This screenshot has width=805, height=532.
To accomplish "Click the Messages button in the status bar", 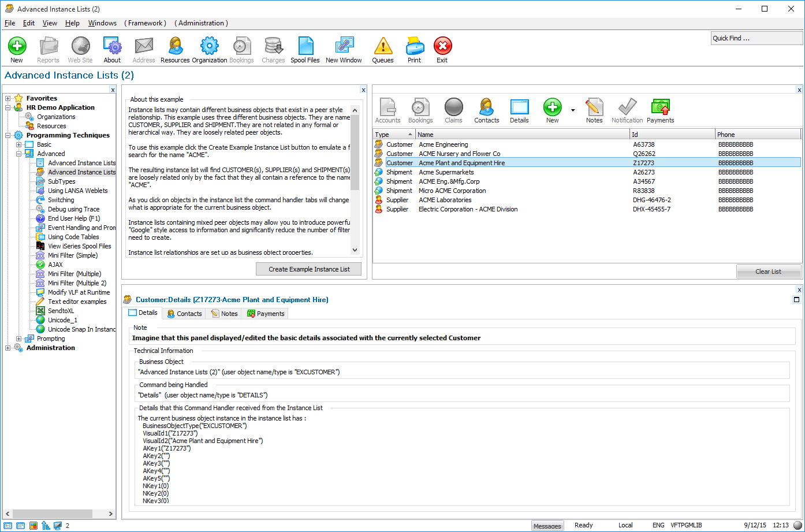I will 547,526.
